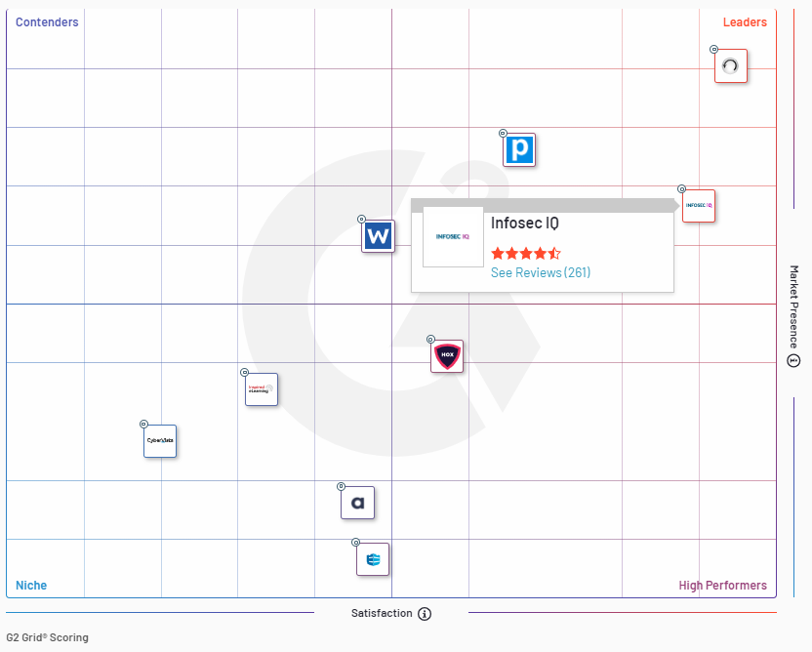Click See Reviews (261) link
The width and height of the screenshot is (812, 652).
[540, 272]
